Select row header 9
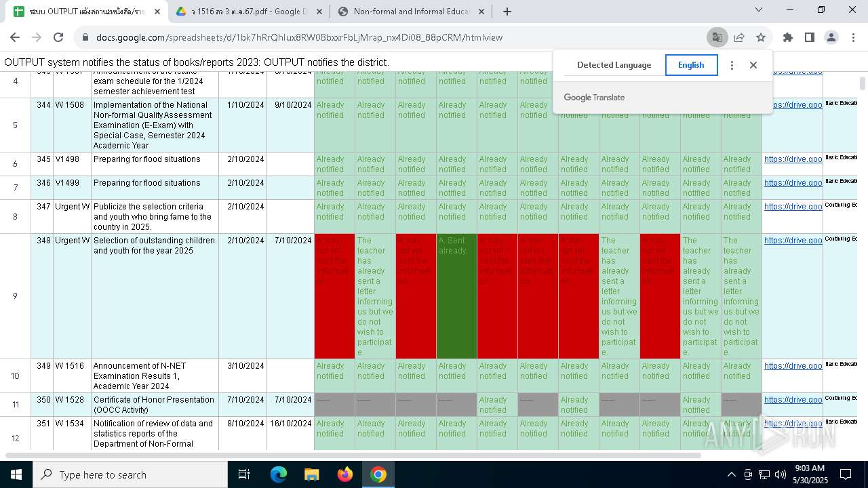The height and width of the screenshot is (488, 868). [x=16, y=296]
